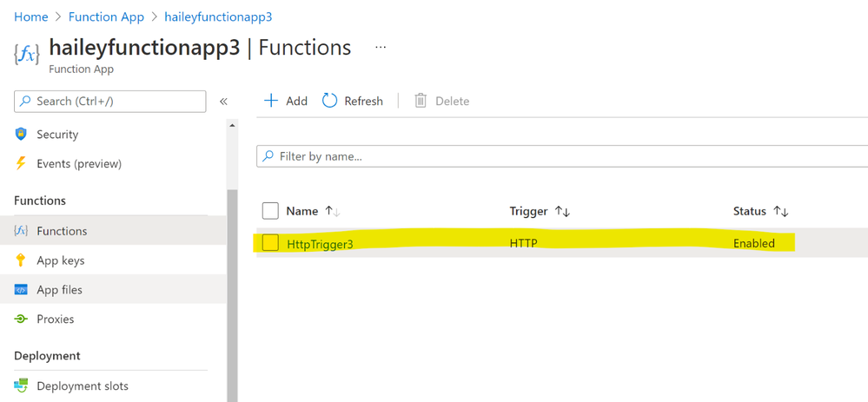Image resolution: width=868 pixels, height=402 pixels.
Task: Select Functions in the sidebar
Action: tap(113, 231)
